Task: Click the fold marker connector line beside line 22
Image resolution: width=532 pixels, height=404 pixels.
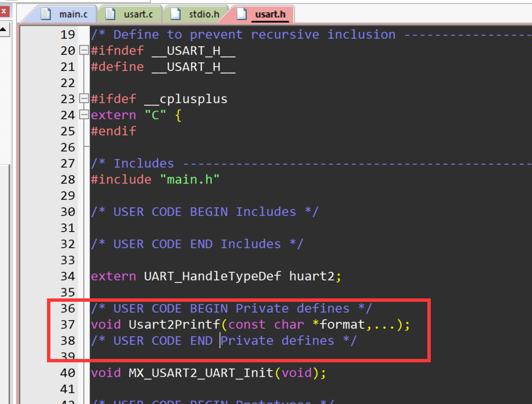Action: point(84,82)
